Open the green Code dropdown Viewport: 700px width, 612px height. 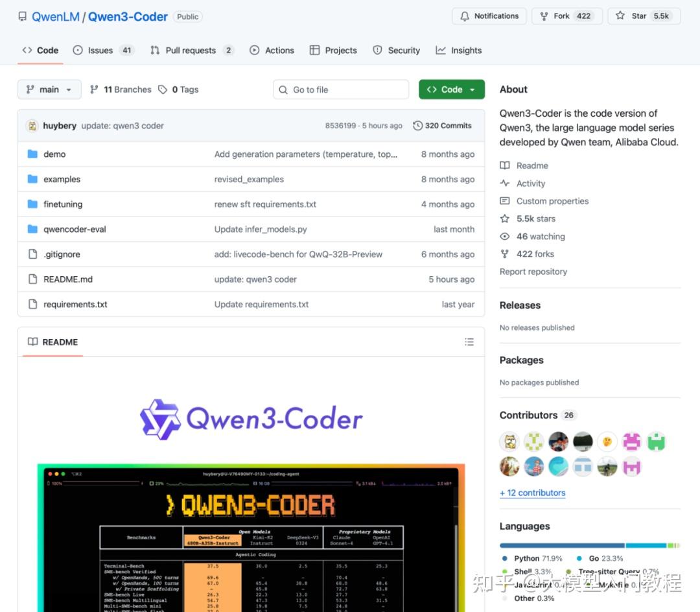pyautogui.click(x=452, y=89)
